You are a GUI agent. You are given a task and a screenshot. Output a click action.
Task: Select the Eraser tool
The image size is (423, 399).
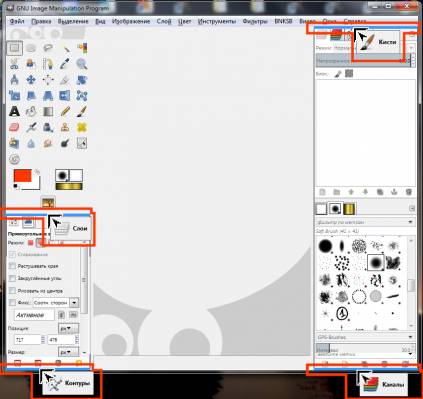[14, 127]
